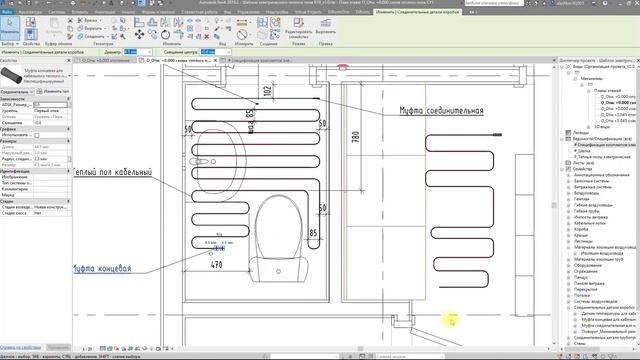The height and width of the screenshot is (360, 640).
Task: Switch to the Аннотации ribbon tab
Action: coord(104,12)
